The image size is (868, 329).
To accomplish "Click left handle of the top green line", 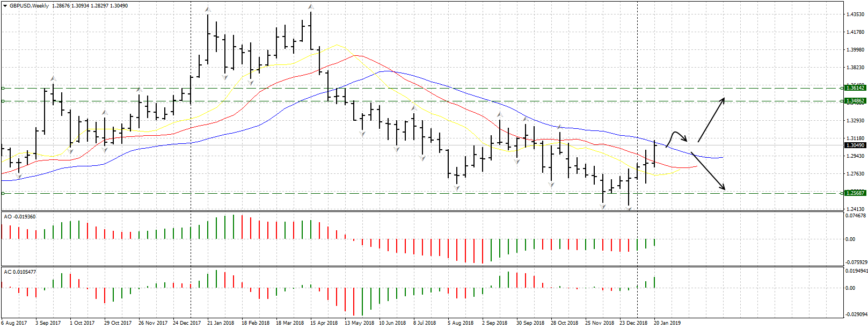I will pyautogui.click(x=3, y=88).
